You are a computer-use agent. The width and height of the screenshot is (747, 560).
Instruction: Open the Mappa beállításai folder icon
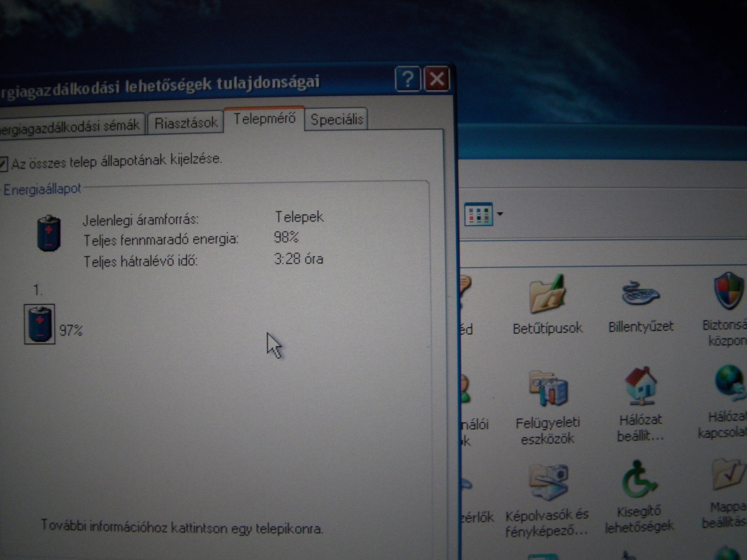point(728,475)
